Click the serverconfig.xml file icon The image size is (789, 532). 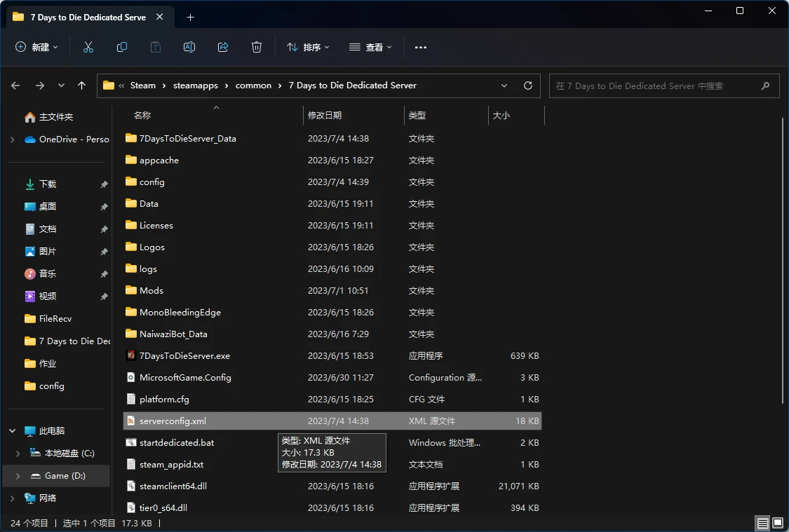[x=131, y=421]
